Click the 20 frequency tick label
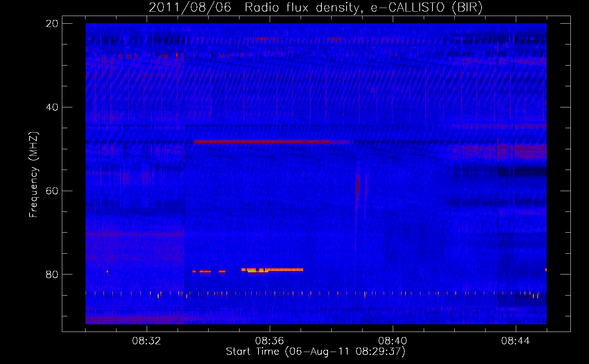The width and height of the screenshot is (589, 364). [x=52, y=24]
